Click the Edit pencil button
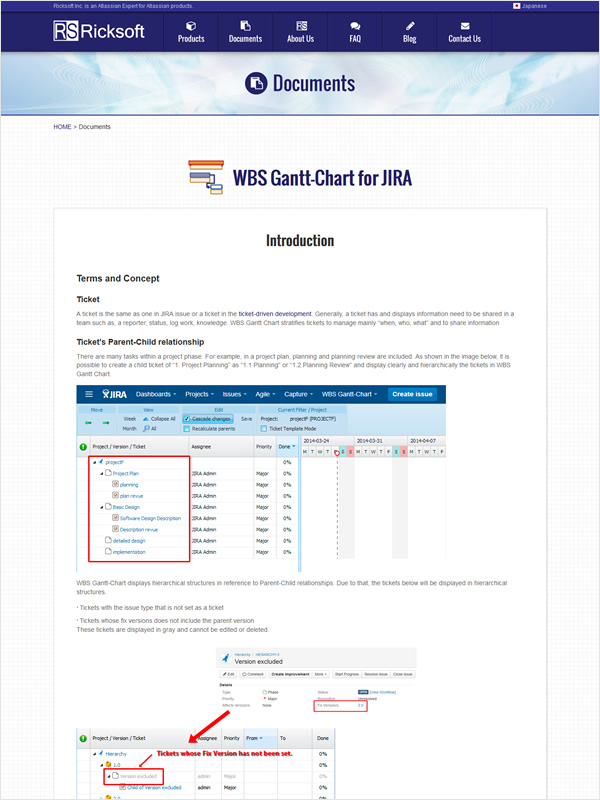600x800 pixels. (228, 674)
